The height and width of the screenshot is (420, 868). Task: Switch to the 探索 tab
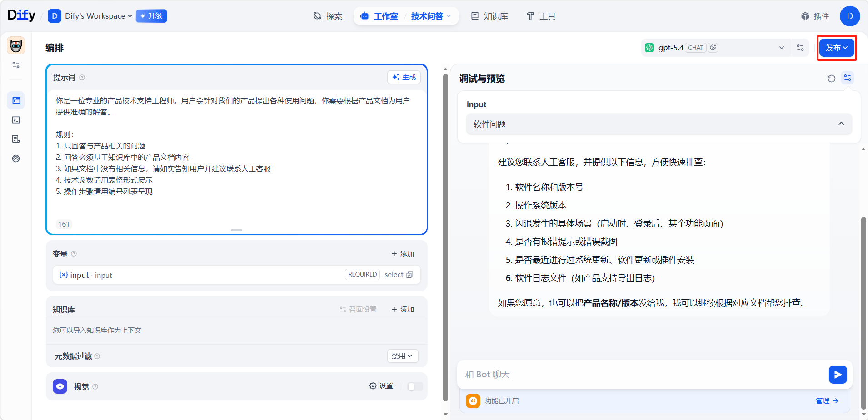(328, 16)
